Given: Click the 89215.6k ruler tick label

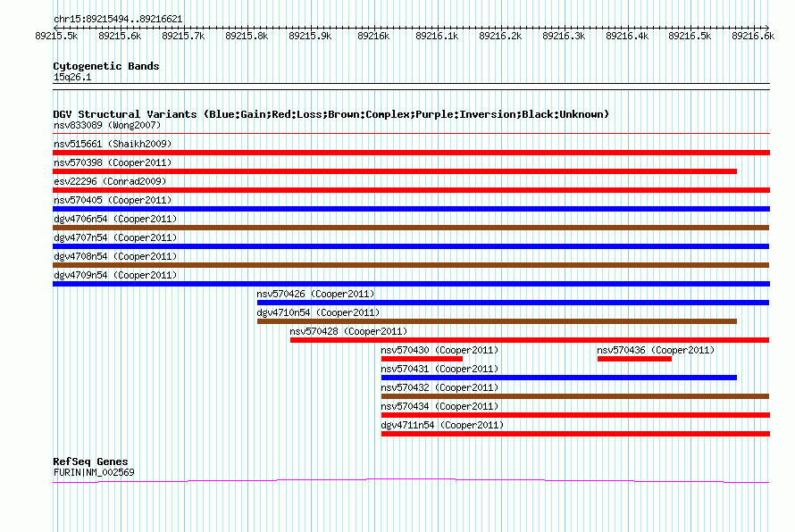Looking at the screenshot, I should pos(121,37).
